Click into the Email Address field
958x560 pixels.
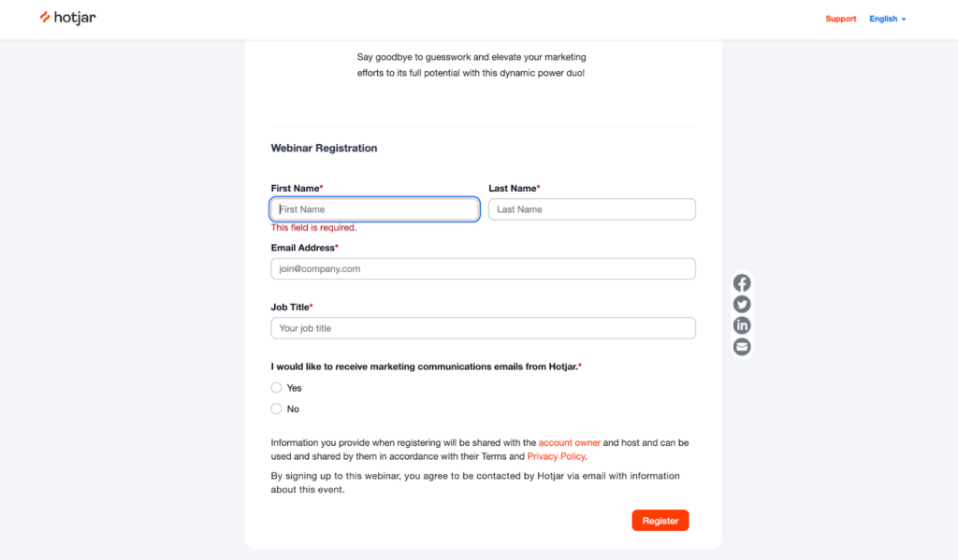click(x=484, y=268)
